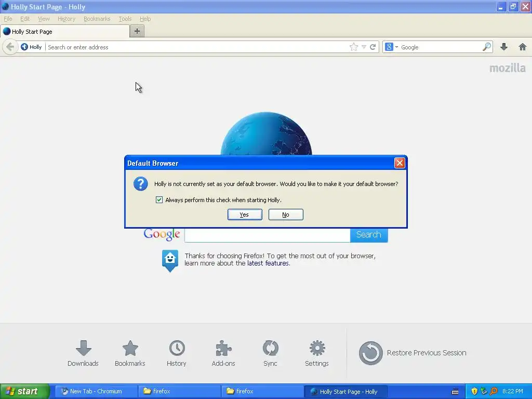Open the View menu

coord(44,19)
